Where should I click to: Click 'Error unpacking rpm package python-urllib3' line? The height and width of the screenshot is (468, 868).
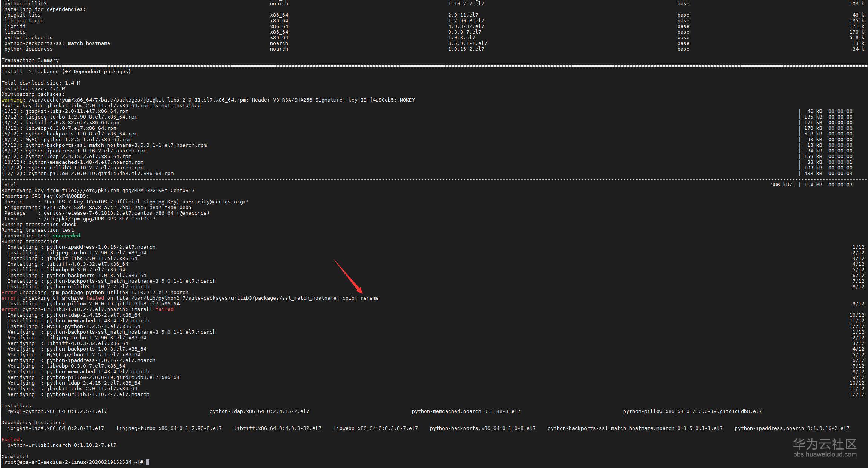point(95,292)
